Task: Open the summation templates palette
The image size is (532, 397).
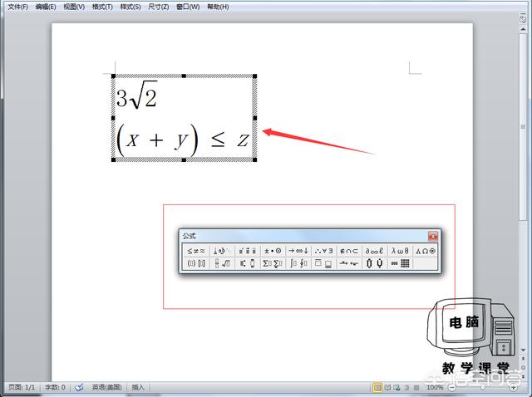Action: [x=273, y=263]
